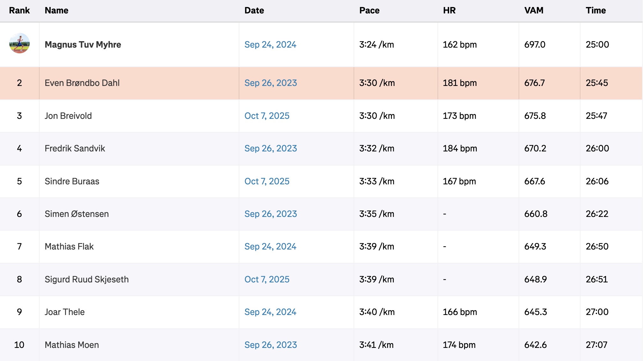Open Even Brøndbo Dahl's Sep 26, 2023 activity
The width and height of the screenshot is (644, 361).
pos(270,83)
